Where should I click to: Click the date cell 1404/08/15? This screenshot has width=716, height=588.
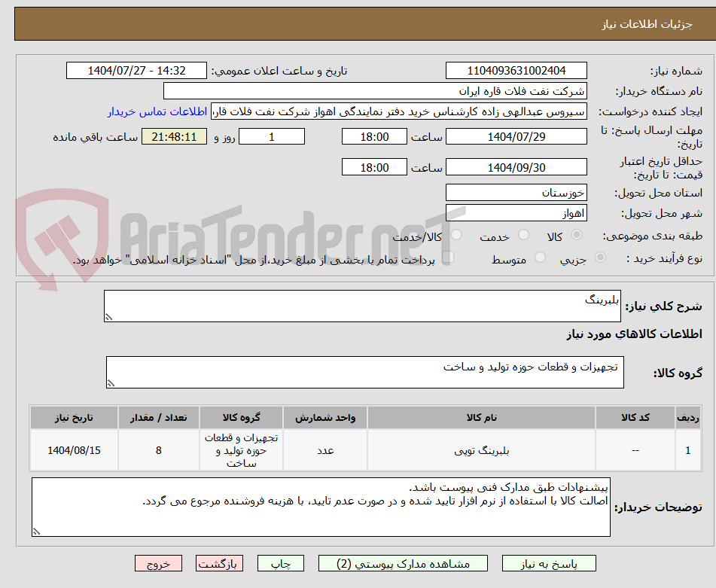[x=74, y=450]
